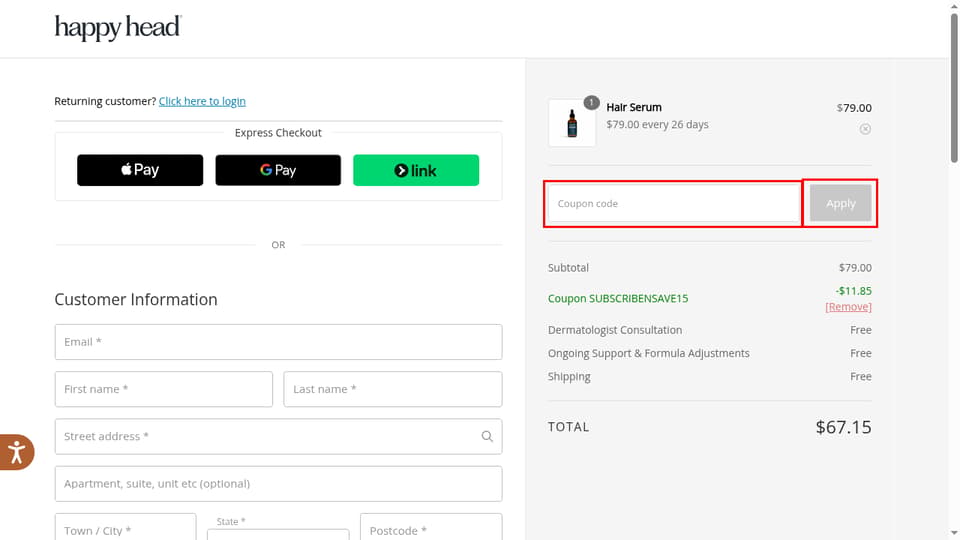Focus the Postcode field
Screen dimensions: 960x540
(431, 528)
